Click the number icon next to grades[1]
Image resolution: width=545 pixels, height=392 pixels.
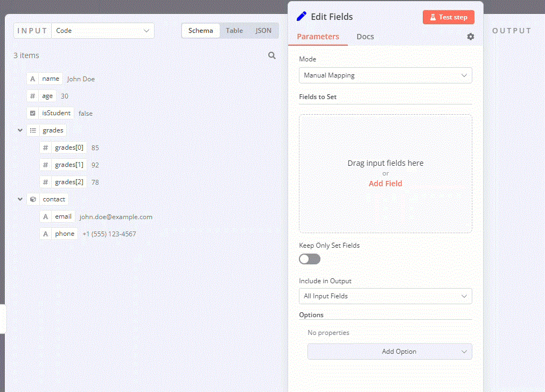pyautogui.click(x=45, y=164)
